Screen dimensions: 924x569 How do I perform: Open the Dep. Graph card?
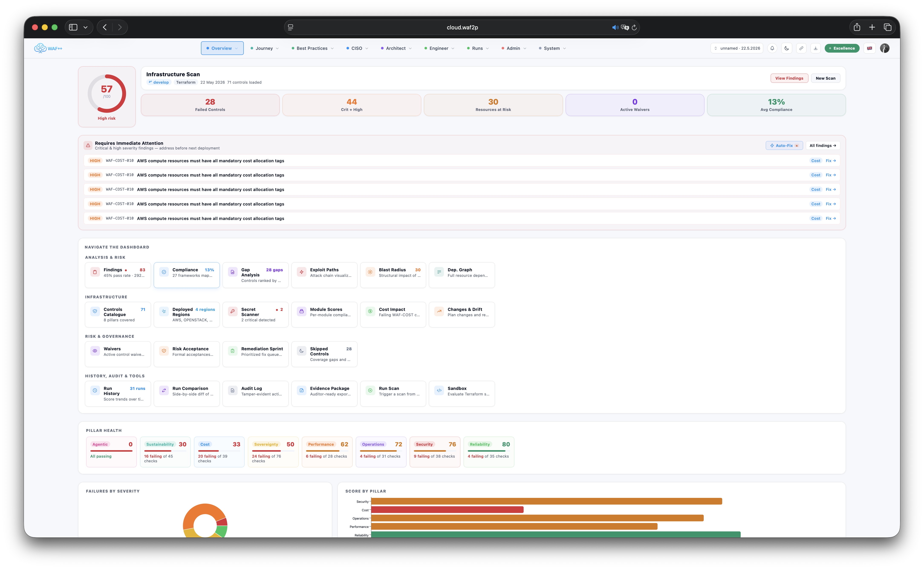[462, 275]
